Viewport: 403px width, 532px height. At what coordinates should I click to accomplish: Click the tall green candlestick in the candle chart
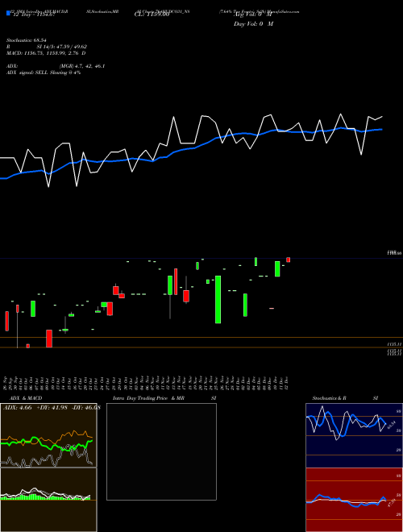tap(218, 299)
